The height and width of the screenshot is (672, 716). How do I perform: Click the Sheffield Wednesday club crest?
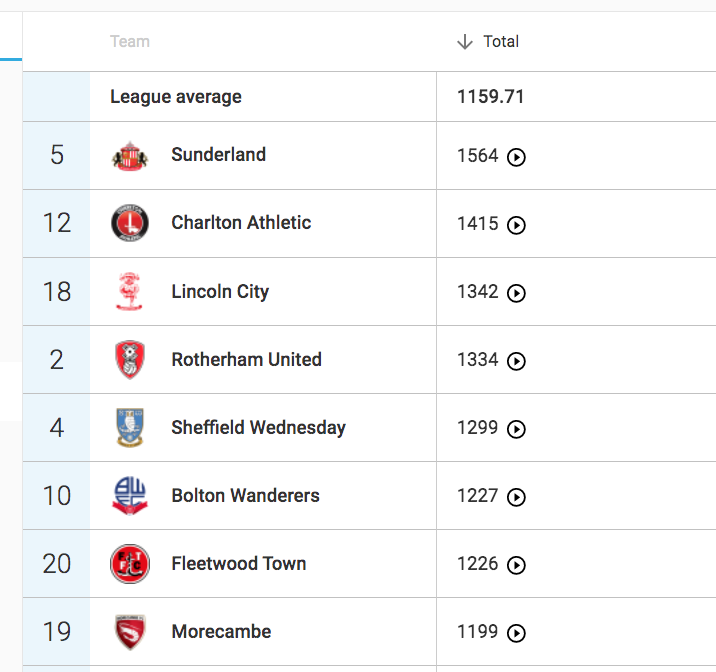129,428
